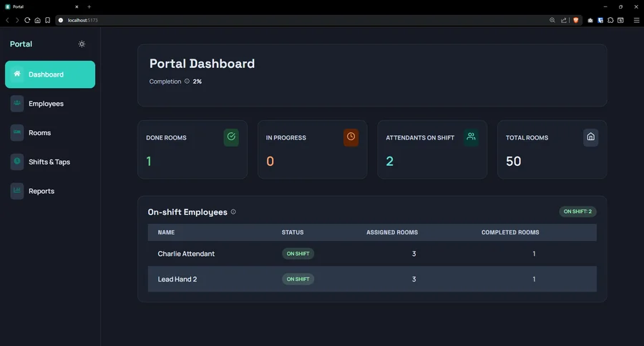Image resolution: width=644 pixels, height=346 pixels.
Task: Open the Brave Shields lion icon
Action: coord(576,20)
